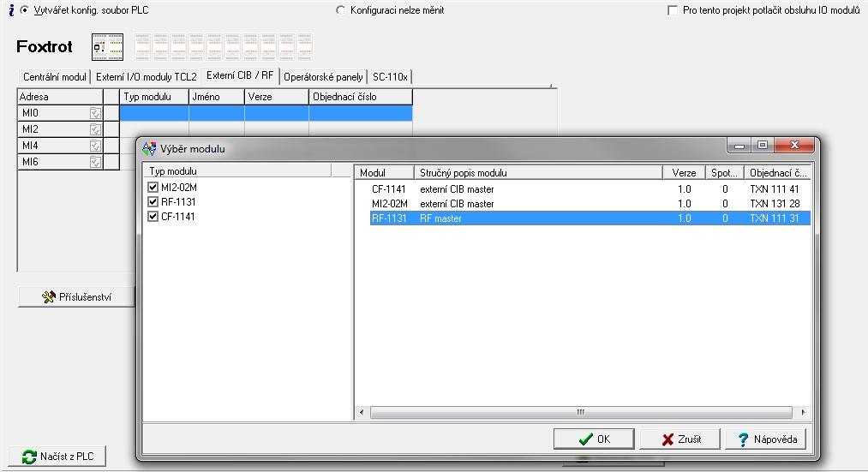Select the Externí CIB / RF tab
Screen dimensions: 868x472
point(240,75)
